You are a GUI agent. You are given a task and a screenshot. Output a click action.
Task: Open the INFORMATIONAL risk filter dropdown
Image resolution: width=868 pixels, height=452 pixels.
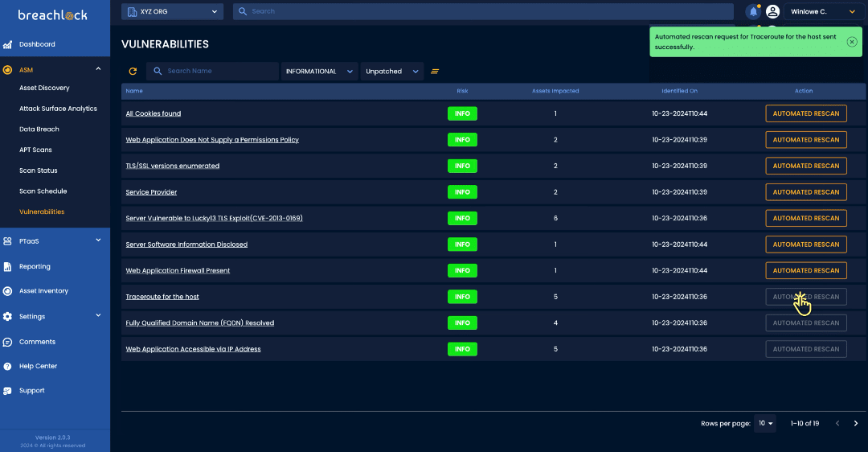pyautogui.click(x=319, y=72)
